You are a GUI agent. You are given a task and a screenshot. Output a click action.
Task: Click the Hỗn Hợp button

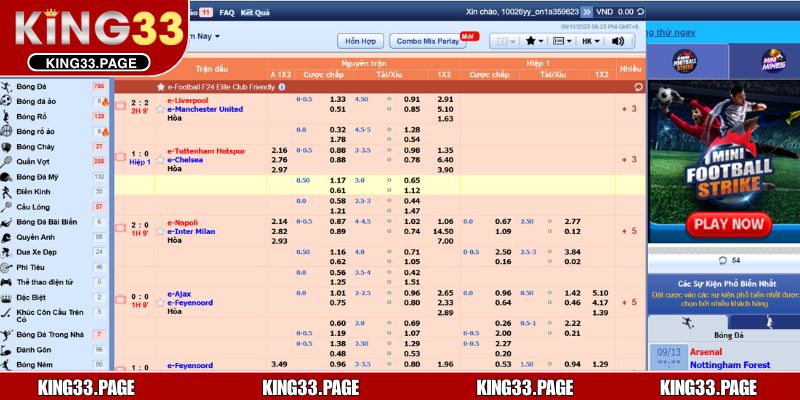pyautogui.click(x=360, y=41)
